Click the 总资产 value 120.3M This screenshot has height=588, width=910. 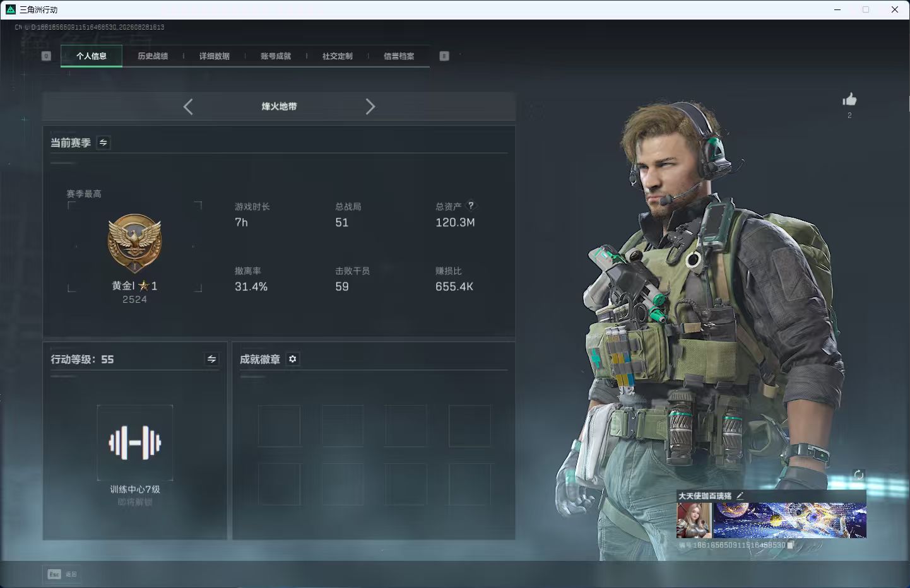pyautogui.click(x=455, y=223)
